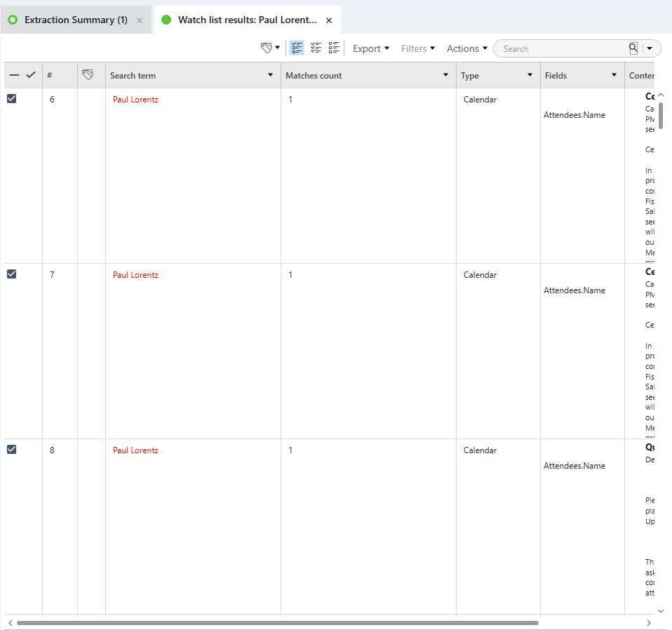
Task: Open the tags toolbar icon menu
Action: pos(270,48)
